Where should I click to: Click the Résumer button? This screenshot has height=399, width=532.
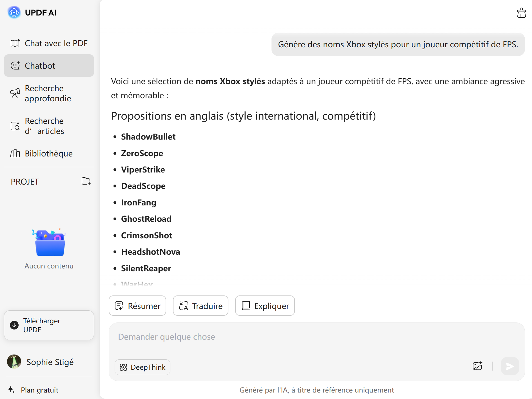point(137,306)
